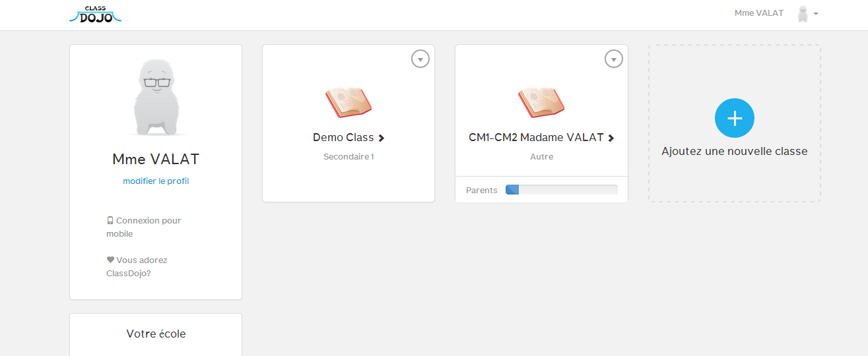The height and width of the screenshot is (356, 868).
Task: Open the Demo Class link
Action: pos(349,137)
